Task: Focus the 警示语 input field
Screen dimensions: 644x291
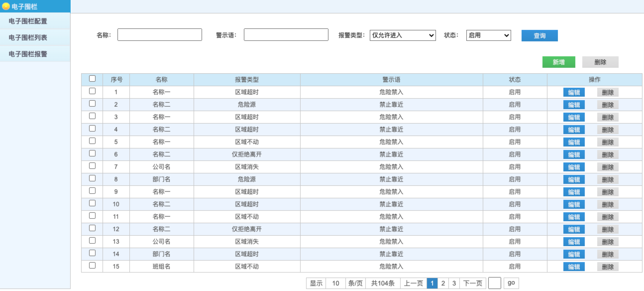Action: click(x=286, y=35)
